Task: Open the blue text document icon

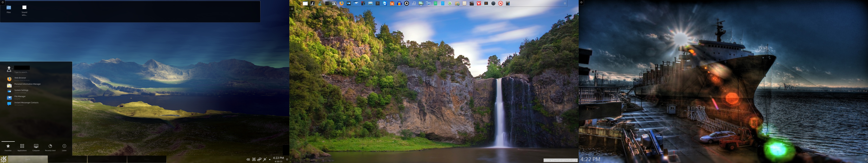Action: click(443, 3)
